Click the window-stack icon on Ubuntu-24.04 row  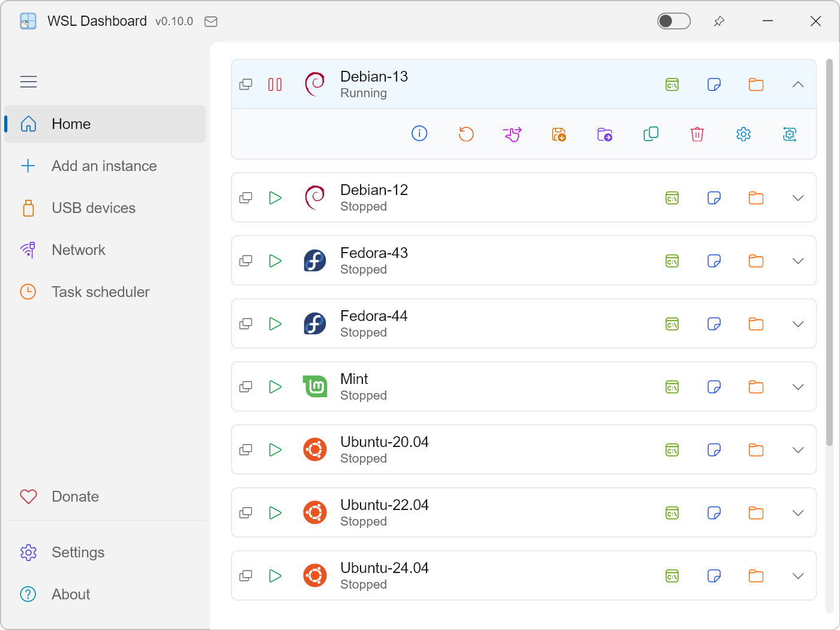(x=245, y=576)
